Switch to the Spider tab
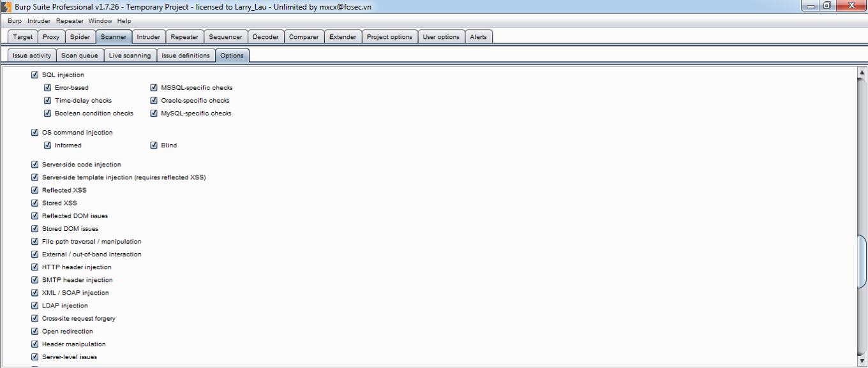Image resolution: width=868 pixels, height=368 pixels. point(80,37)
